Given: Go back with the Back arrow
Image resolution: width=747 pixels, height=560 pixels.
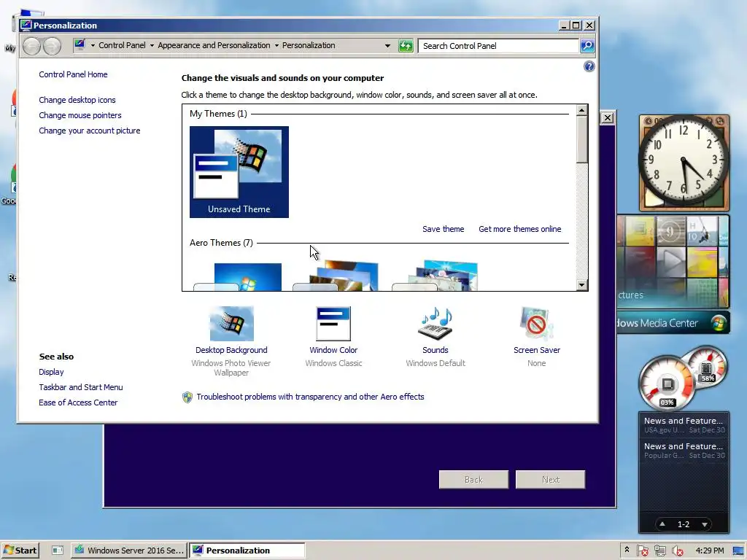Looking at the screenshot, I should tap(31, 46).
